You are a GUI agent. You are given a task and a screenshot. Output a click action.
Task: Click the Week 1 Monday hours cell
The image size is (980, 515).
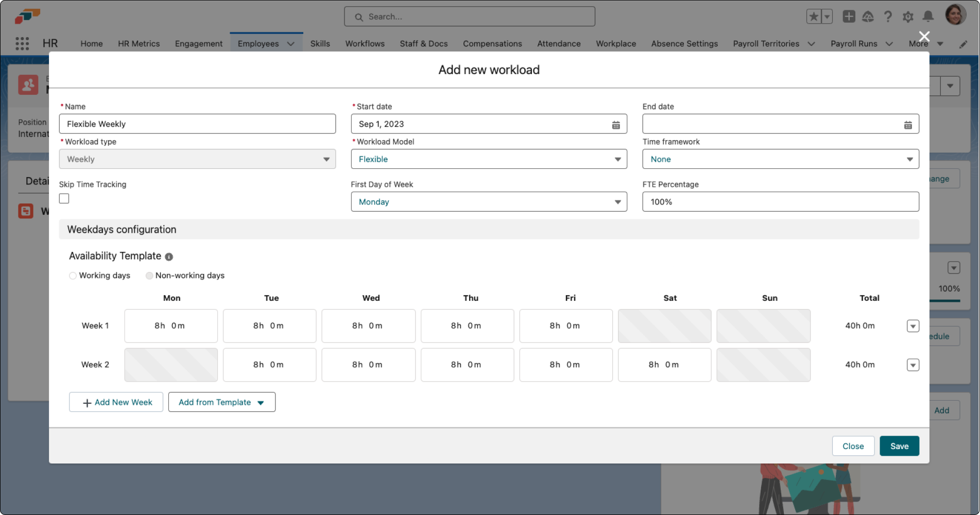171,326
